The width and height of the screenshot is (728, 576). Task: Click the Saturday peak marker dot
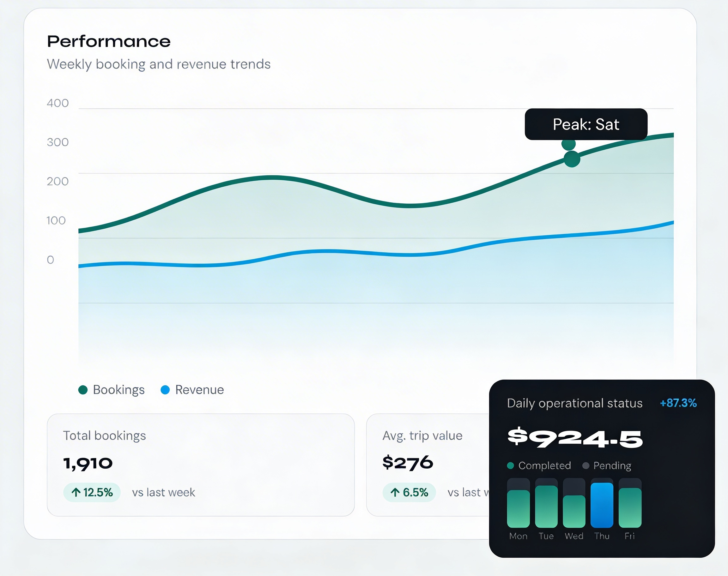(x=572, y=159)
